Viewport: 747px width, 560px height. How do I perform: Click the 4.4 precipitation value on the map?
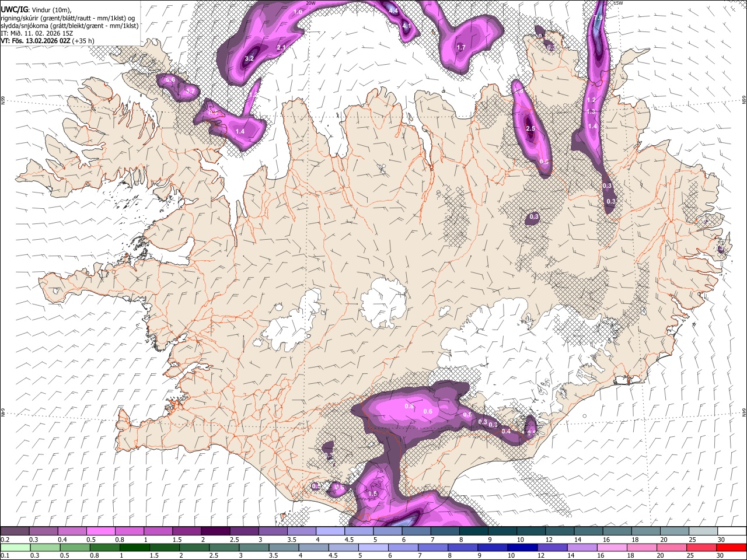(393, 10)
